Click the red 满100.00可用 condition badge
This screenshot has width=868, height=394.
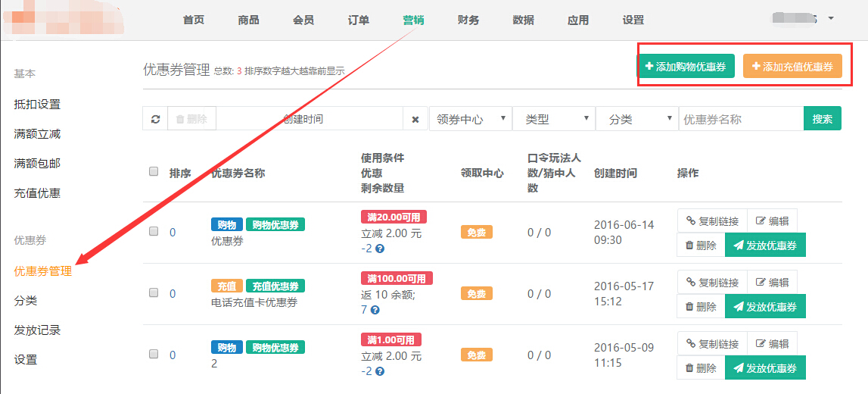[397, 278]
